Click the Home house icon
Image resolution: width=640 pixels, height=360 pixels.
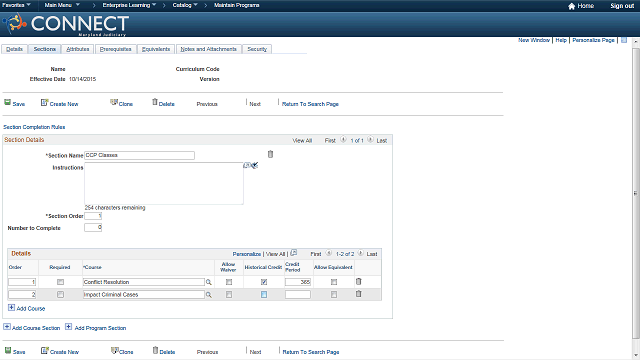click(571, 6)
